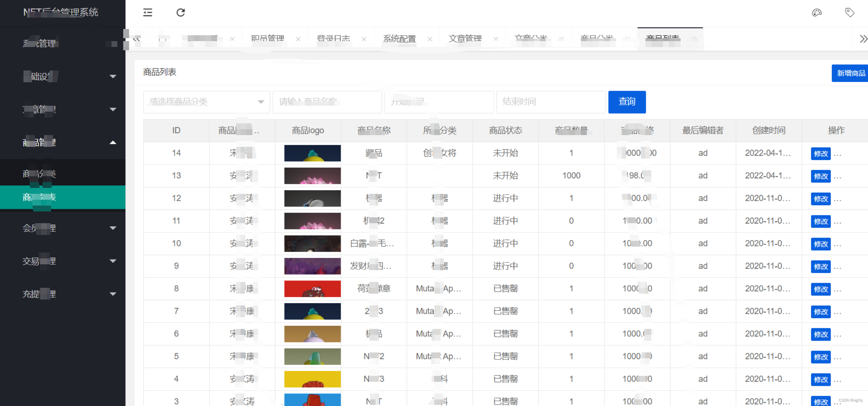
Task: Open the red logo thumbnail of product 8
Action: [x=312, y=289]
